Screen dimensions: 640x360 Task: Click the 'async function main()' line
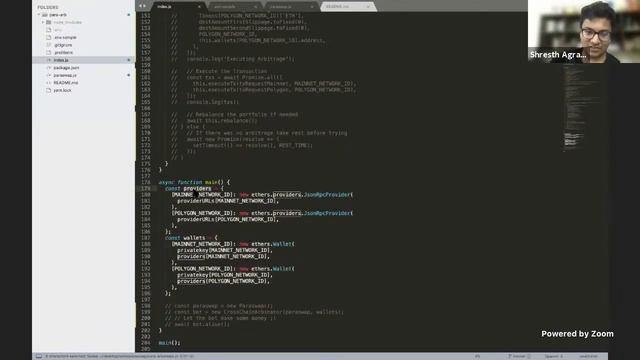tap(194, 182)
